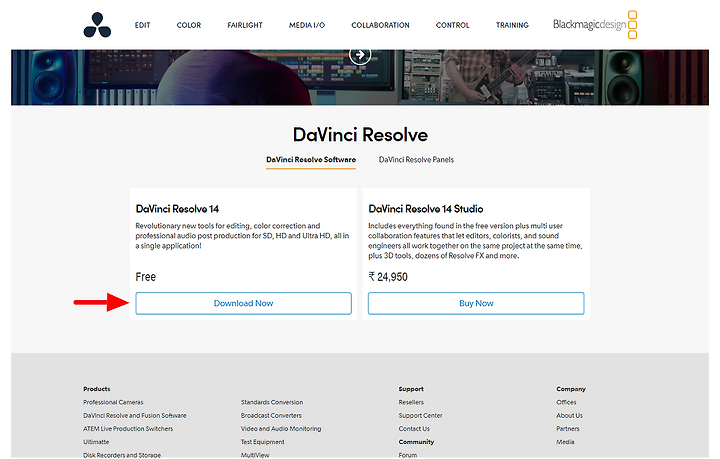
Task: Open the CONTROL menu item
Action: pos(452,25)
